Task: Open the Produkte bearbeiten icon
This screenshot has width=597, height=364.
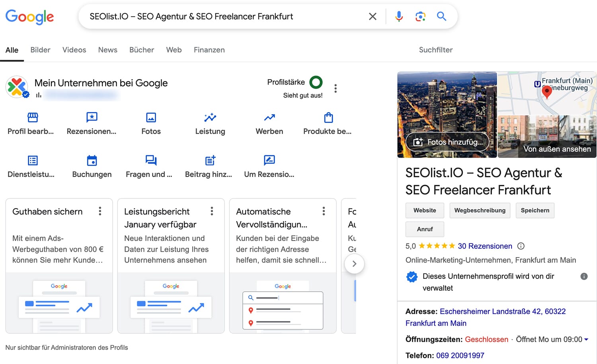Action: tap(328, 118)
